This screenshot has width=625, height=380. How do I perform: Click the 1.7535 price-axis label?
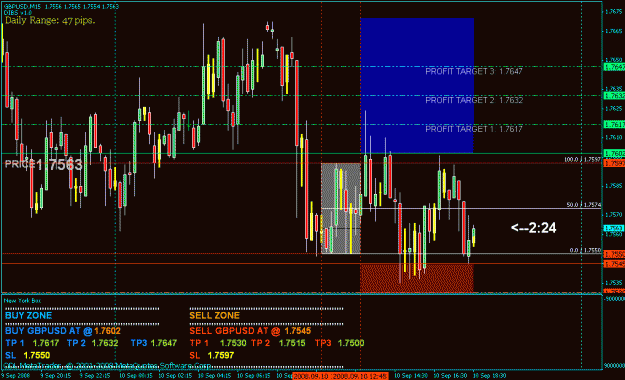pos(613,282)
